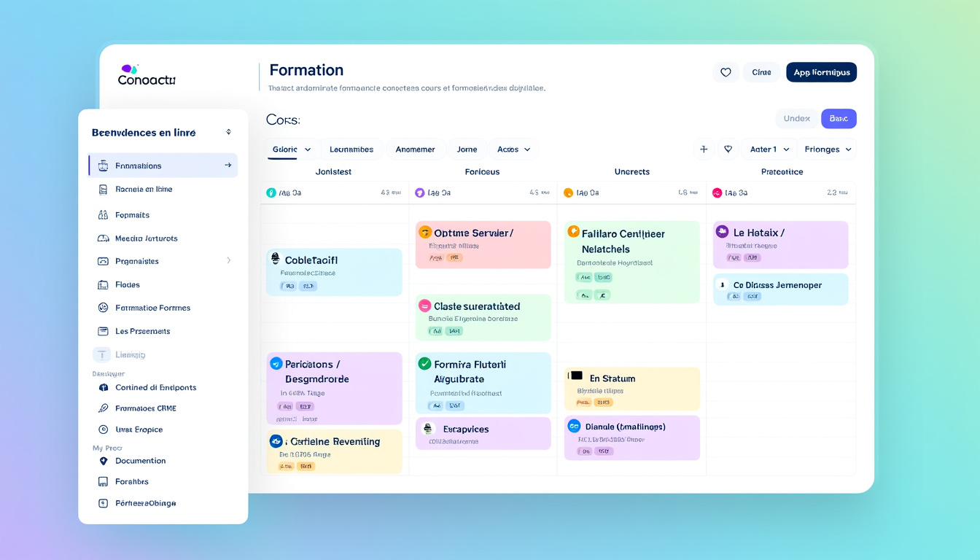Click the Flodes sidebar icon

click(x=102, y=285)
